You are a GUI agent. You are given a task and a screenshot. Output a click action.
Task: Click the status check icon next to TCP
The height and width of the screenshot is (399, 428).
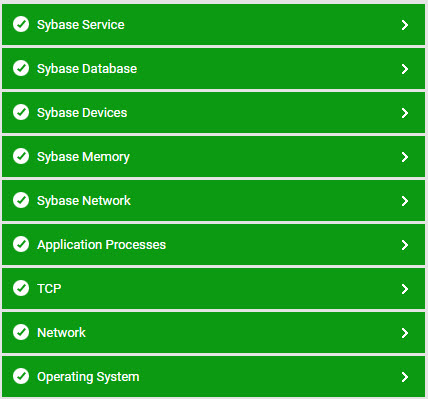coord(21,289)
